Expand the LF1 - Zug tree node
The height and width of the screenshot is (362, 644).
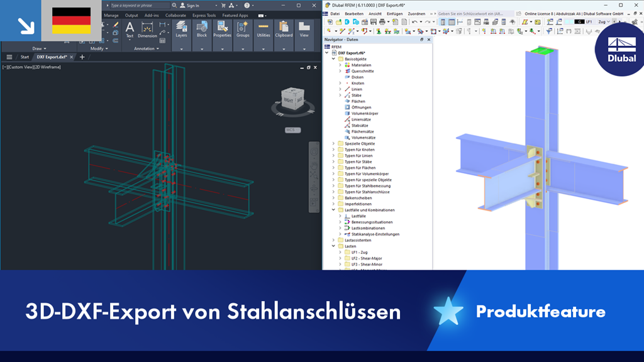click(340, 253)
